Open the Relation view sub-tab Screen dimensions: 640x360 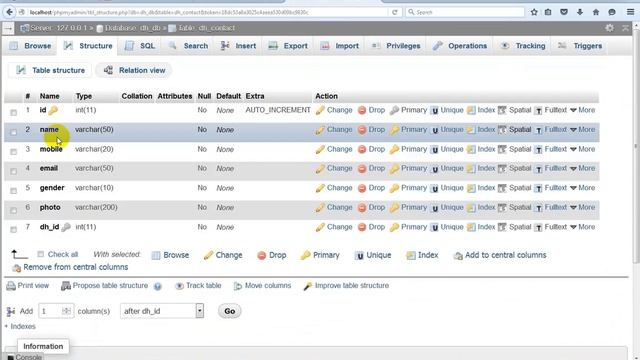point(134,70)
